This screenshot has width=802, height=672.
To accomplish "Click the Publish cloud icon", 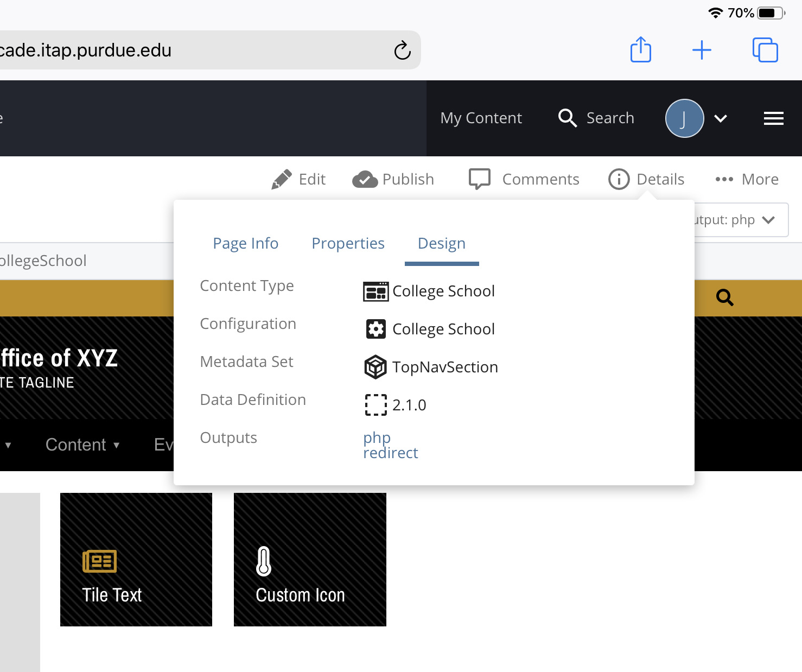I will tap(365, 179).
